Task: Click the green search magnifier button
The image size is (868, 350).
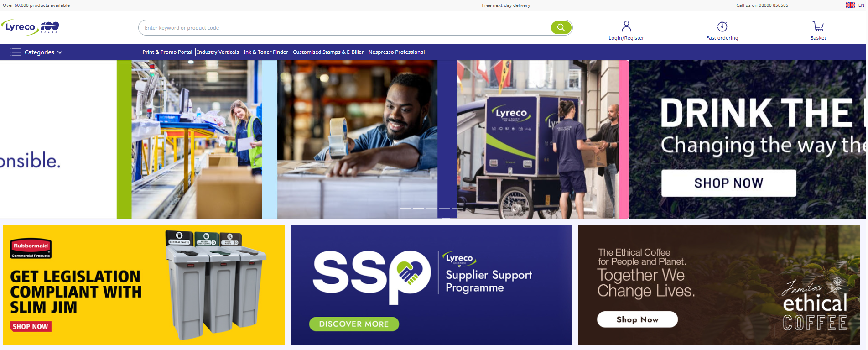Action: [561, 28]
